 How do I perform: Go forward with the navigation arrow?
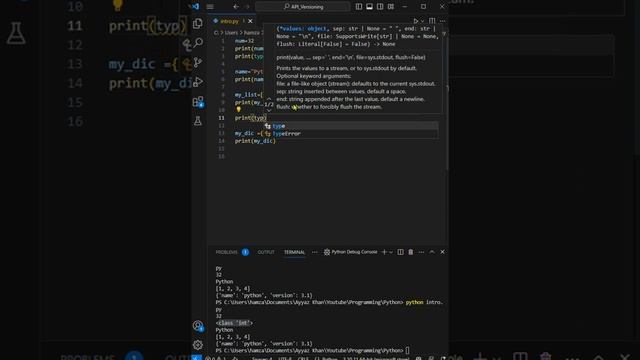pyautogui.click(x=247, y=7)
